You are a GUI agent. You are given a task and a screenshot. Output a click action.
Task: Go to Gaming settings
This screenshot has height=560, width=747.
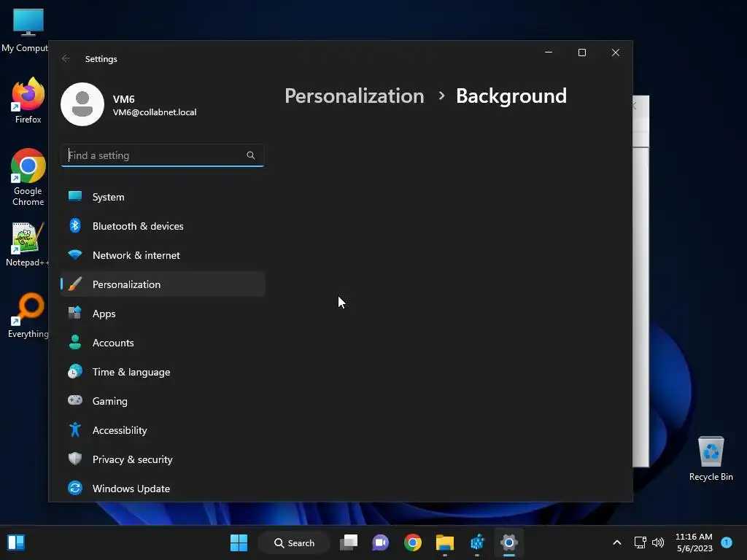click(x=163, y=401)
